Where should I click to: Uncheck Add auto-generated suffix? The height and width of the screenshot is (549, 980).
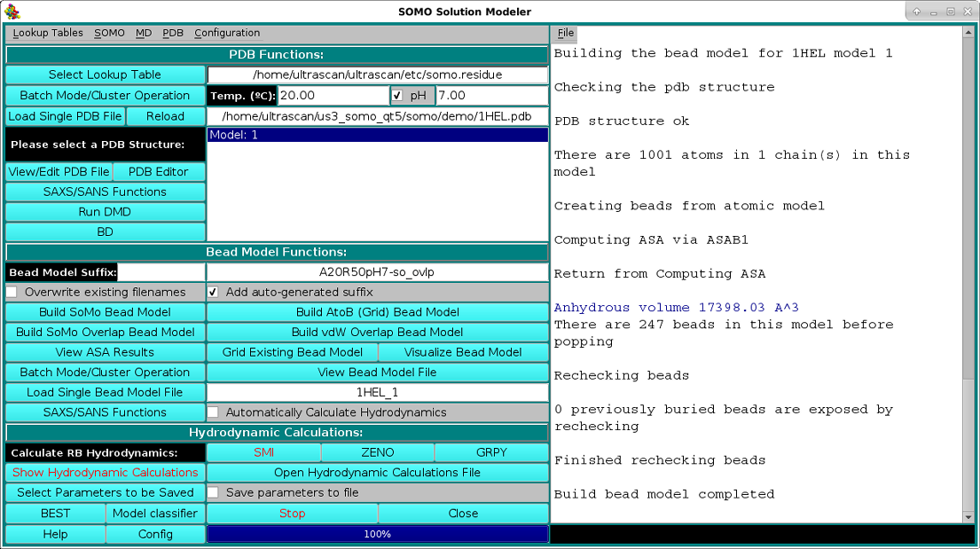tap(213, 292)
